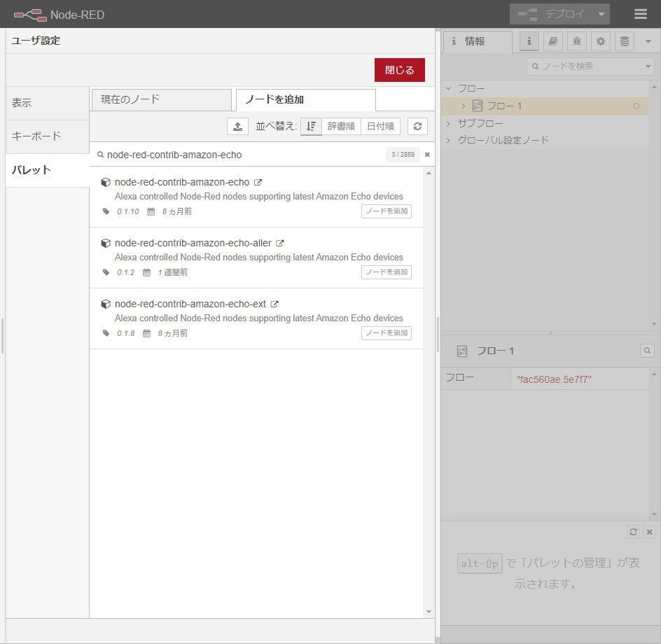Image resolution: width=661 pixels, height=644 pixels.
Task: Refresh the module catalogue list
Action: [418, 127]
